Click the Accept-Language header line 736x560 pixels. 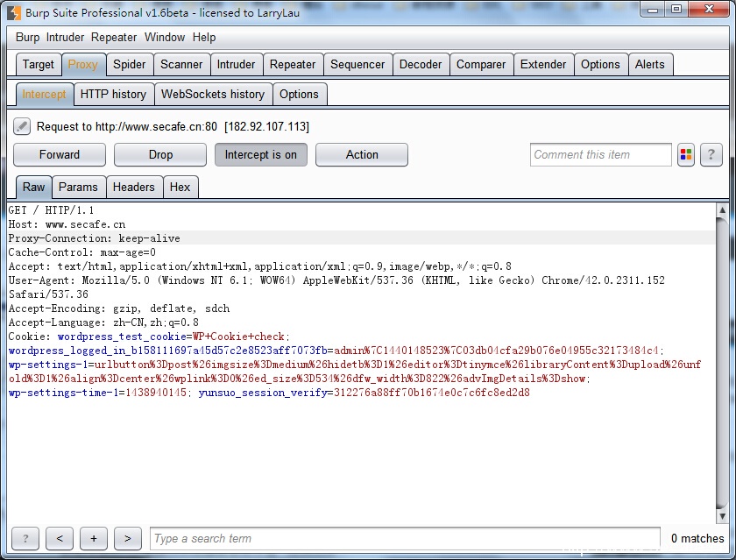coord(103,323)
